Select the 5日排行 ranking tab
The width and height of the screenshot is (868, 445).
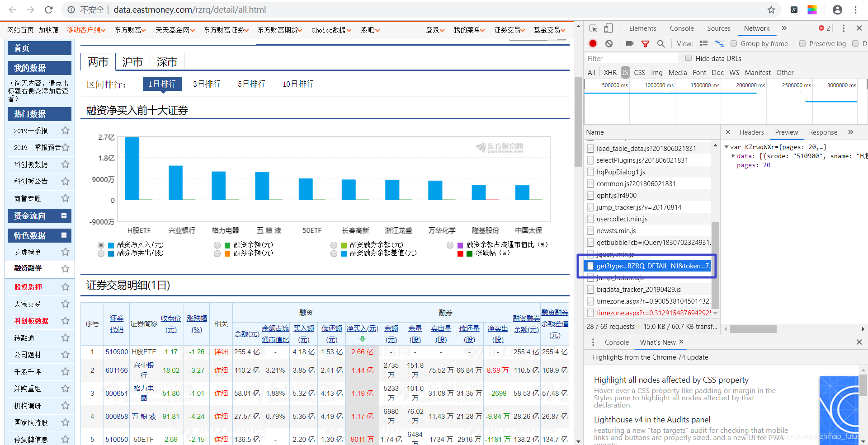tap(252, 84)
